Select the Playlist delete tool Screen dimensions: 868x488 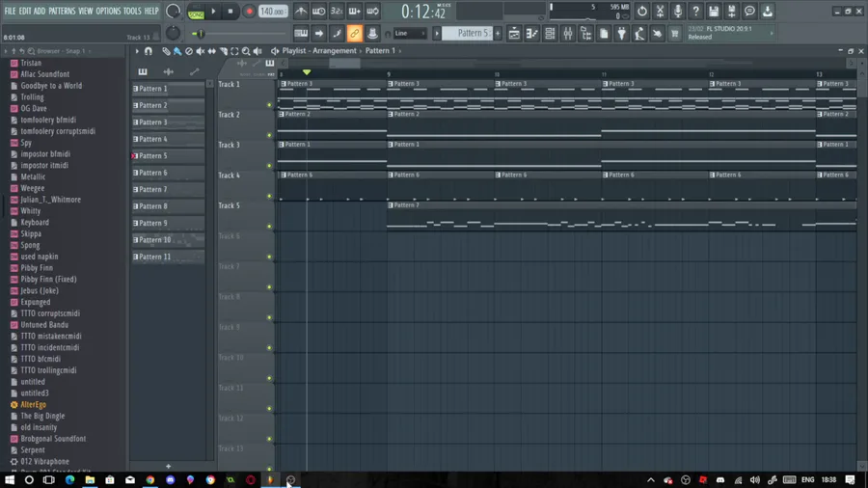[189, 51]
